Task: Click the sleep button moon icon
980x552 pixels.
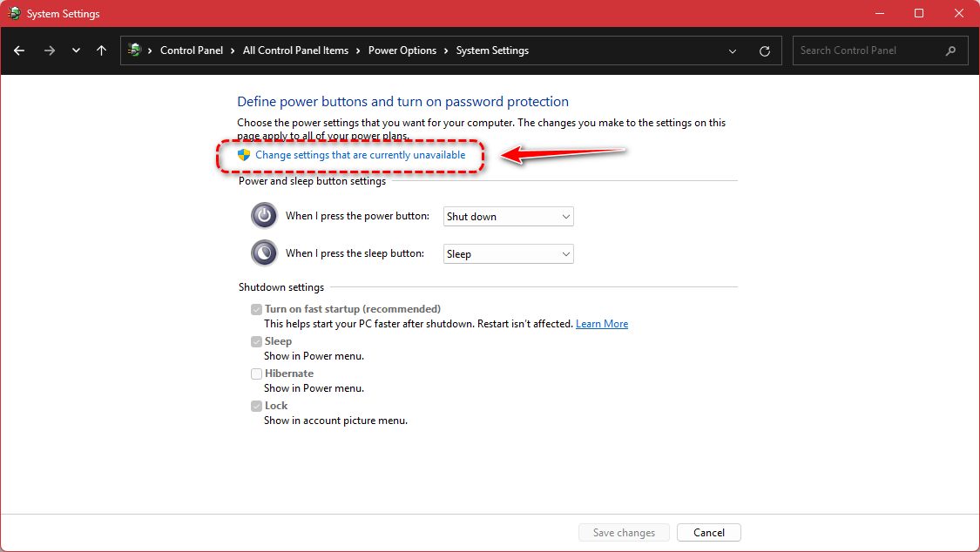Action: click(x=264, y=253)
